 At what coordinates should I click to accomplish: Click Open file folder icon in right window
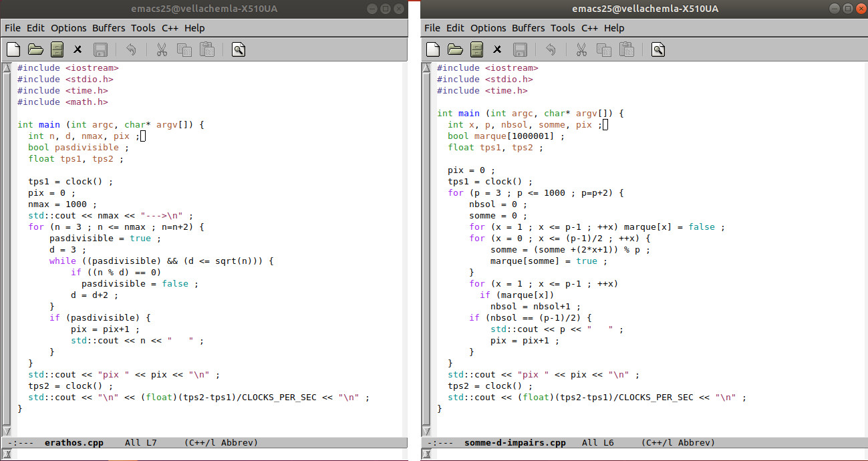(x=455, y=49)
